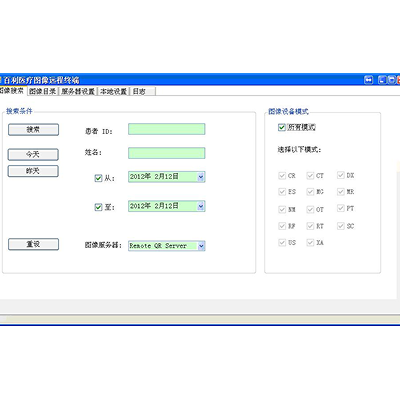Expand the from-date dropdown arrow
The height and width of the screenshot is (400, 400).
click(x=201, y=177)
